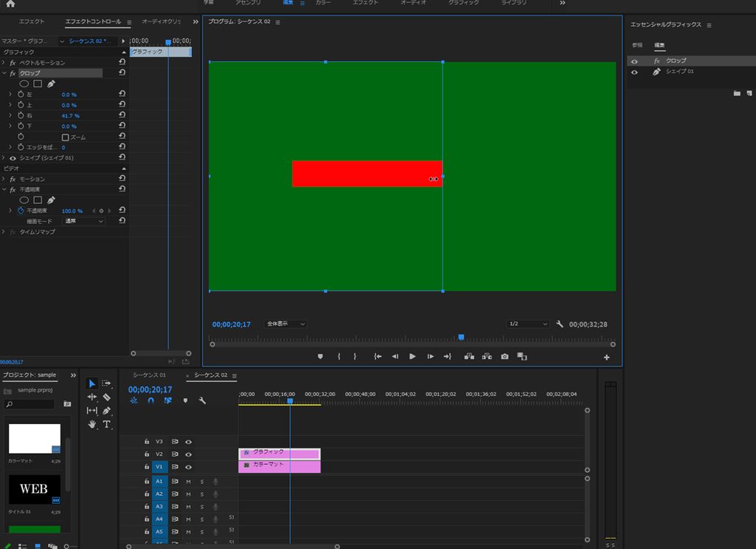The height and width of the screenshot is (549, 756).
Task: Hide the シェイプ 01 layer in Essential Graphics
Action: point(634,72)
